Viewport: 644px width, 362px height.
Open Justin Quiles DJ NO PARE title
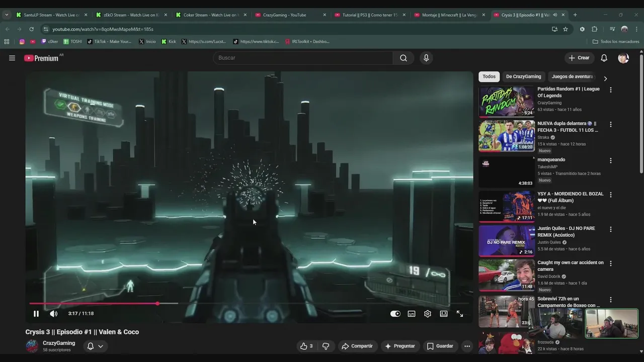coord(567,232)
